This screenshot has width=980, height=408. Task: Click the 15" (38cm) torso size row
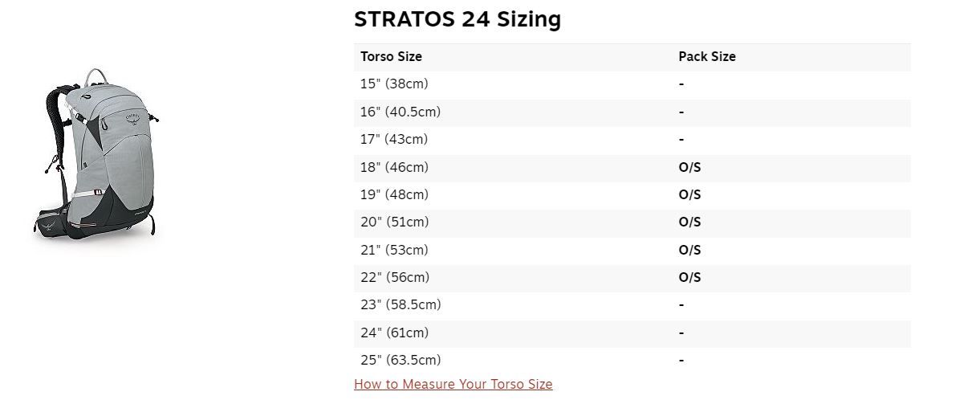click(x=632, y=84)
